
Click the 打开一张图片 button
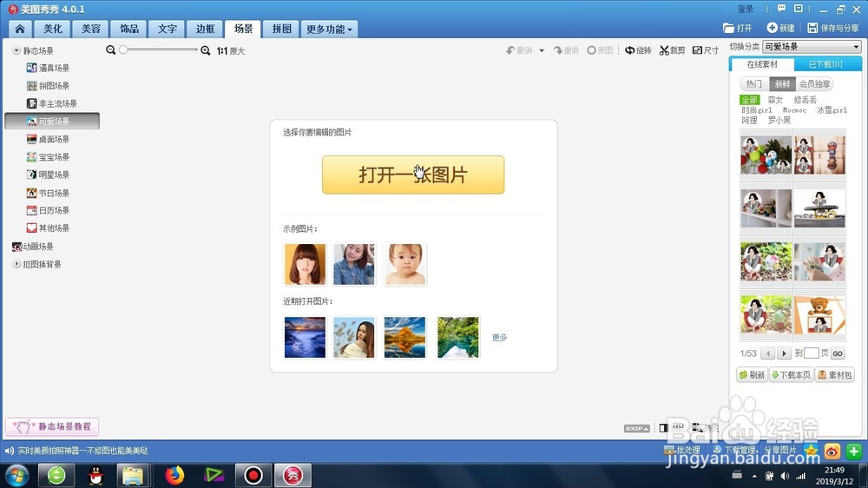(x=413, y=175)
